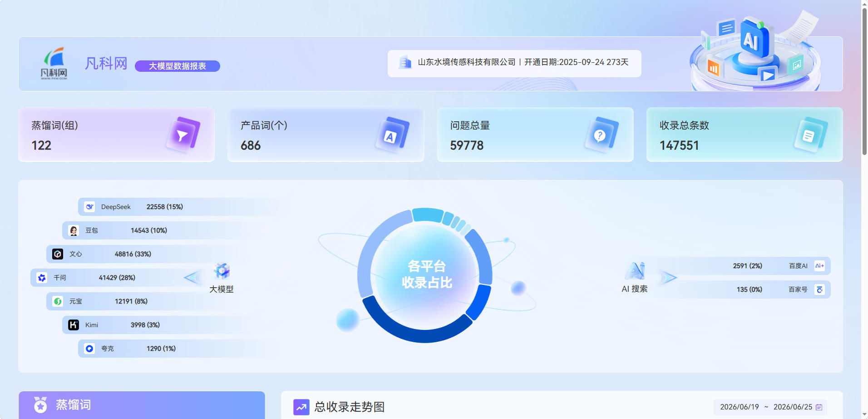Click the Kimi black icon

[x=74, y=325]
